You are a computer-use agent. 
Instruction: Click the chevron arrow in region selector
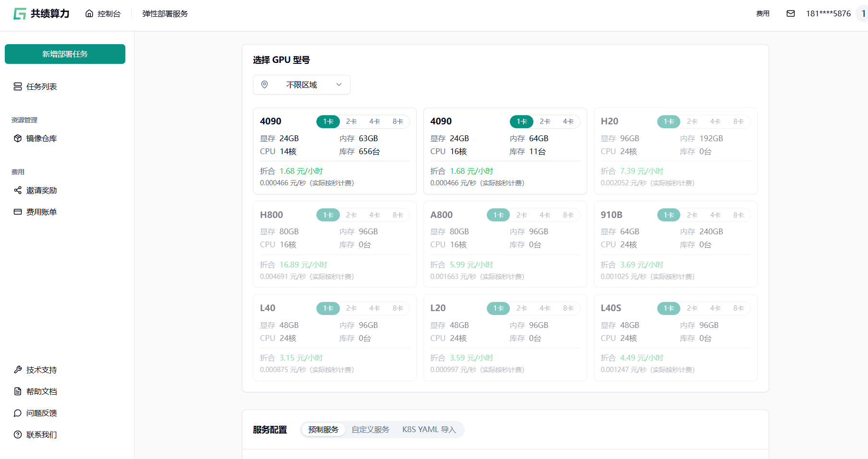pos(339,85)
